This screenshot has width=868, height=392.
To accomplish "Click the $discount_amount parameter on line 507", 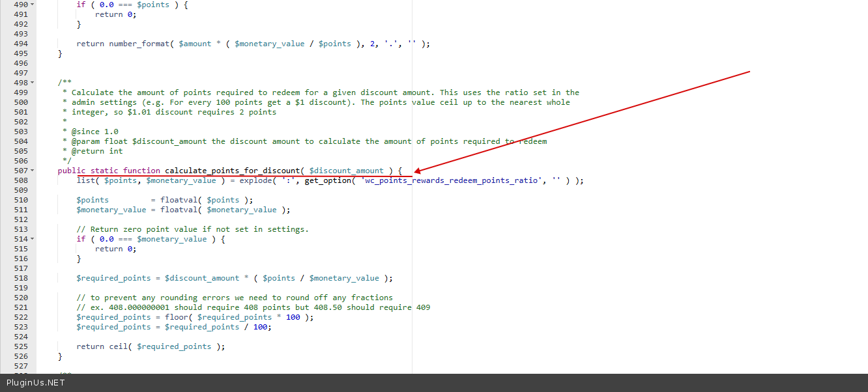I will 346,171.
